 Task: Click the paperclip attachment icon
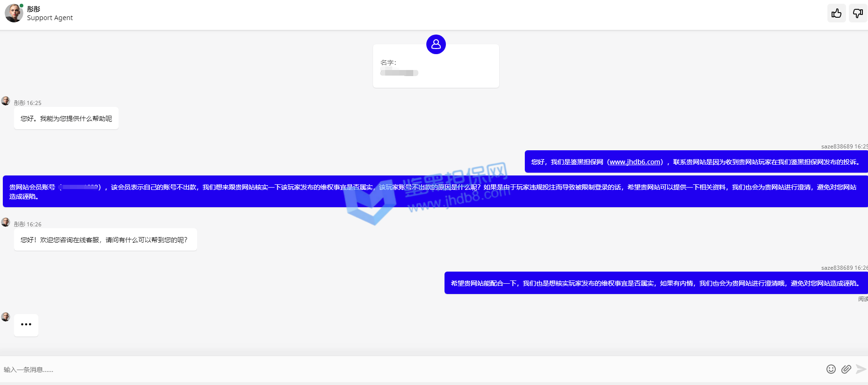[846, 369]
